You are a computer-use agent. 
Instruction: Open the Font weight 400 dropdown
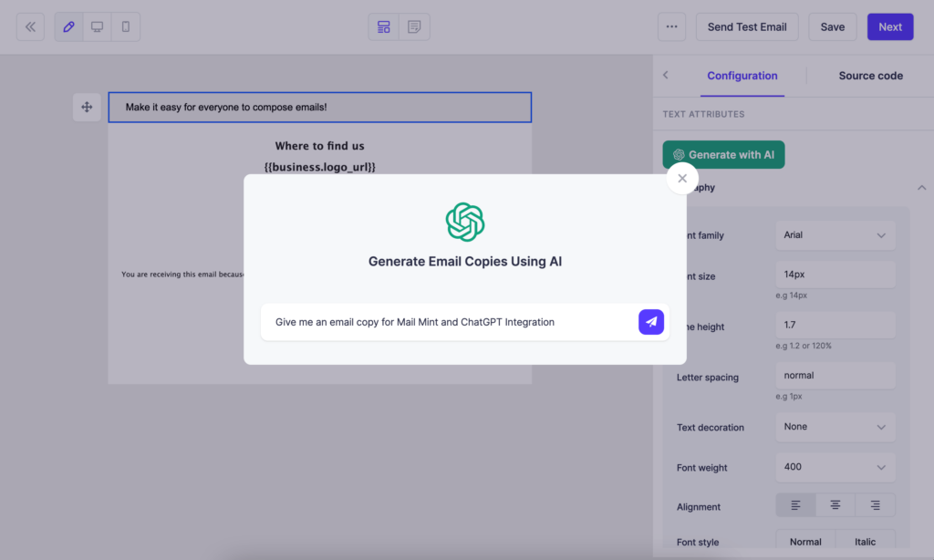835,467
